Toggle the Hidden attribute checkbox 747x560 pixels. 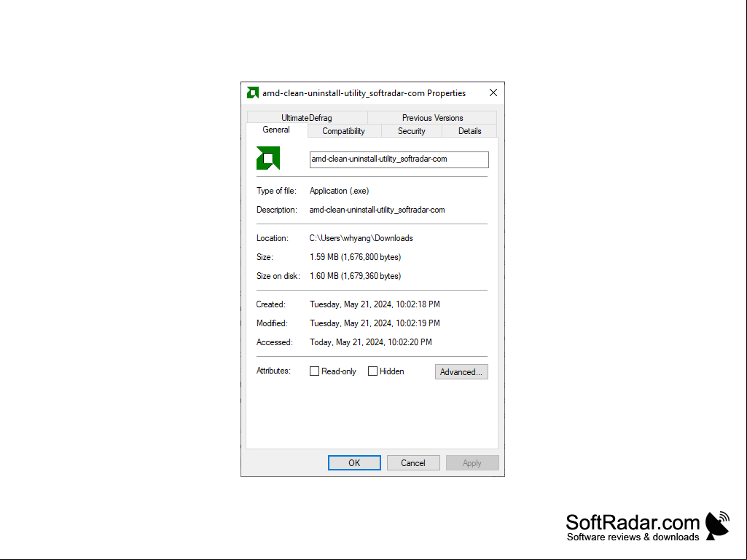[372, 371]
